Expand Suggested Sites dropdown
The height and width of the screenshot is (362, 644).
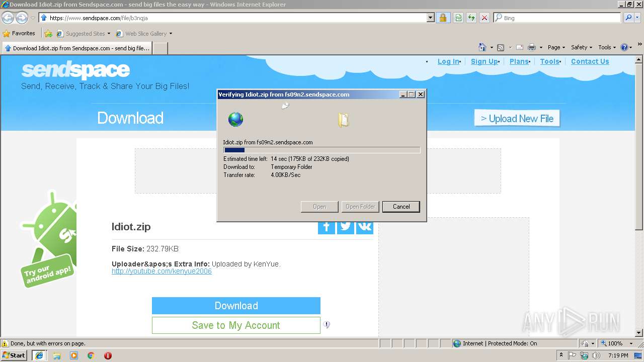(x=109, y=34)
